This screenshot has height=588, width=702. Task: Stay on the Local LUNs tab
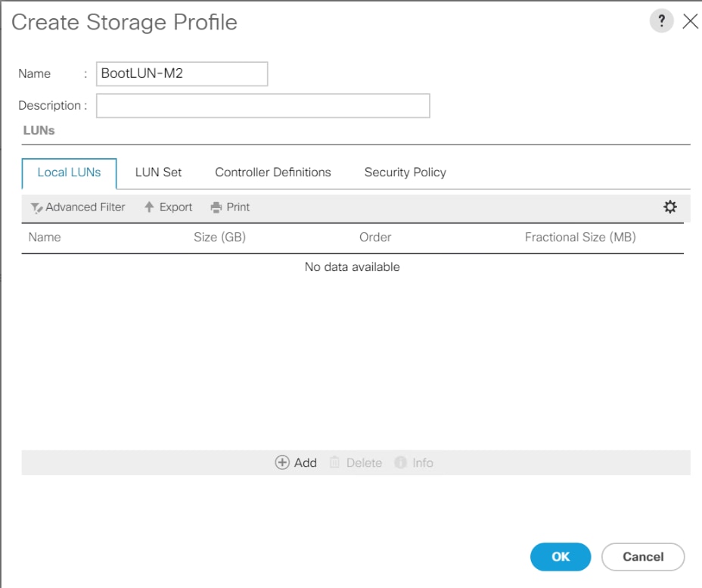[69, 173]
